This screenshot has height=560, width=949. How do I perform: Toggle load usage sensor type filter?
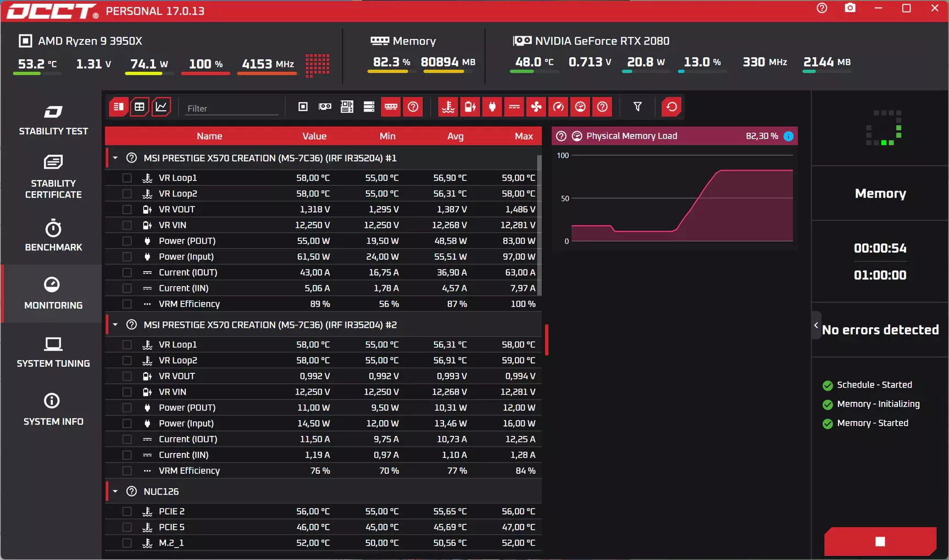[580, 107]
